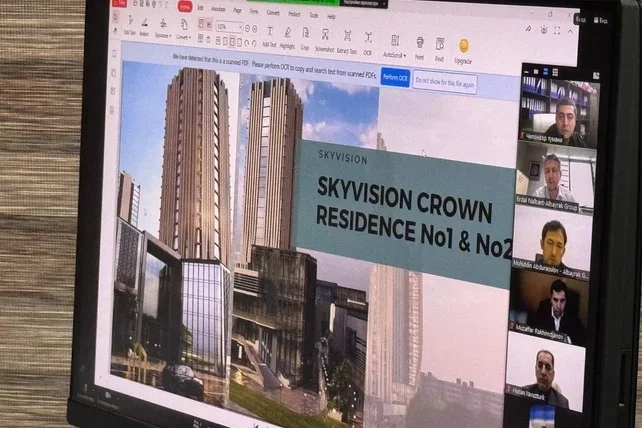Viewport: 642px width, 428px height.
Task: Collapse the ribbon with the chevron
Action: (570, 31)
